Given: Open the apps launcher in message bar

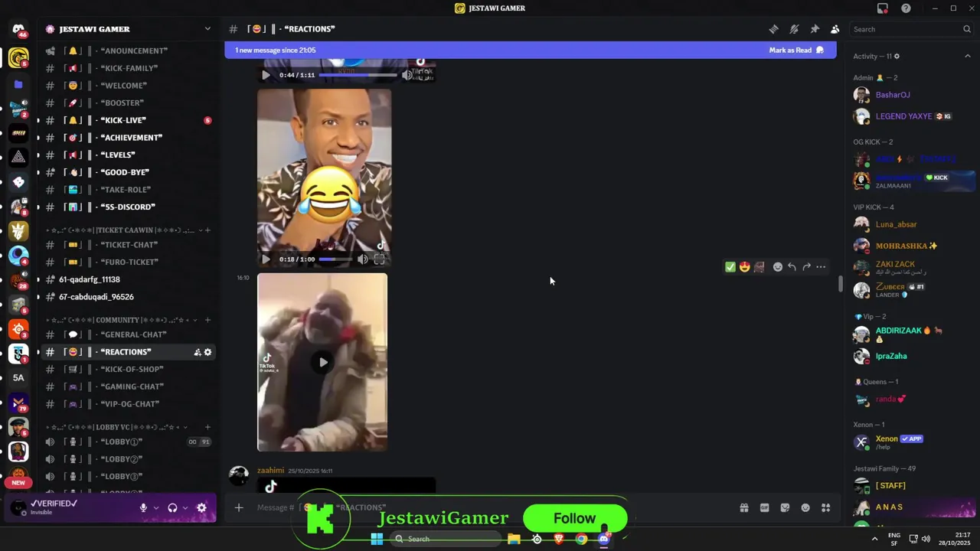Looking at the screenshot, I should click(x=825, y=507).
